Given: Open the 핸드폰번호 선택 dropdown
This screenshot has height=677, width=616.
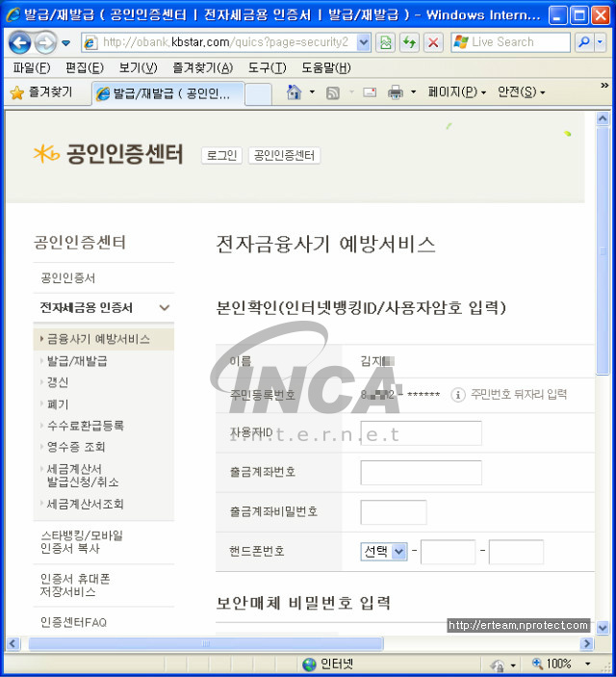Looking at the screenshot, I should tap(384, 552).
